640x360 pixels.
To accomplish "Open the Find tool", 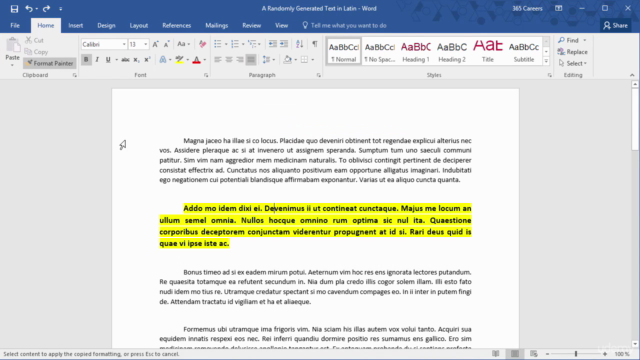I will (x=569, y=40).
